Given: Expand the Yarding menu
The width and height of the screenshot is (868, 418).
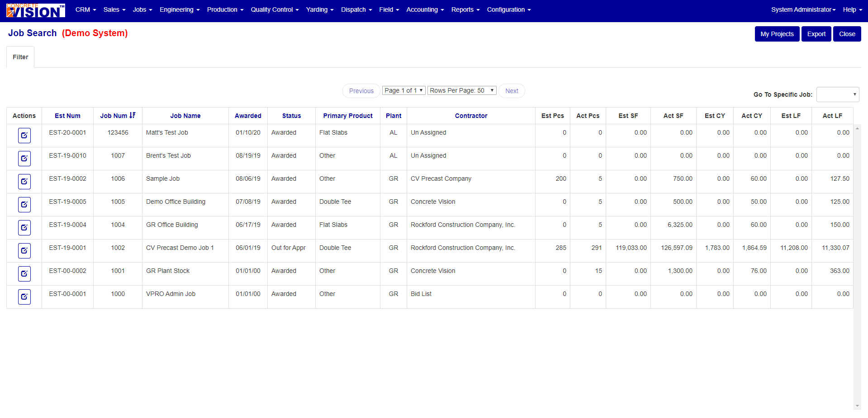Looking at the screenshot, I should [x=320, y=9].
